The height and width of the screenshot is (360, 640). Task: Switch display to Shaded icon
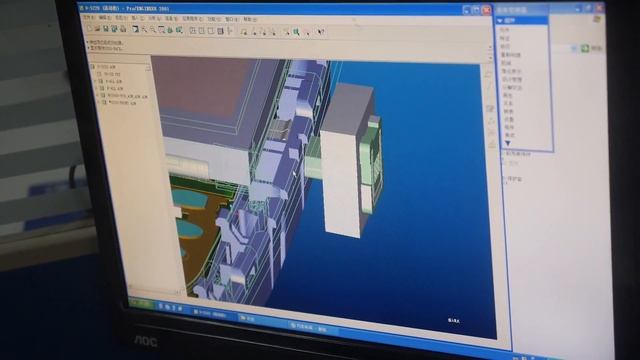pos(220,31)
